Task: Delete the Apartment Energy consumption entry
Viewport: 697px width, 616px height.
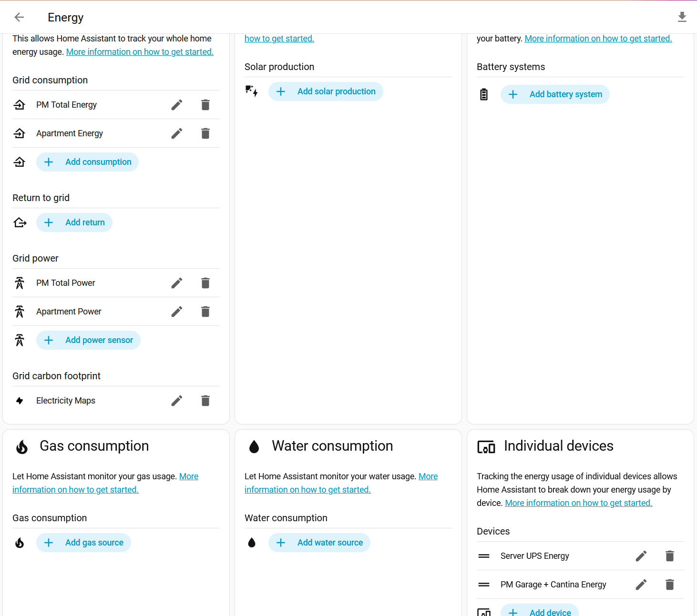Action: pos(205,133)
